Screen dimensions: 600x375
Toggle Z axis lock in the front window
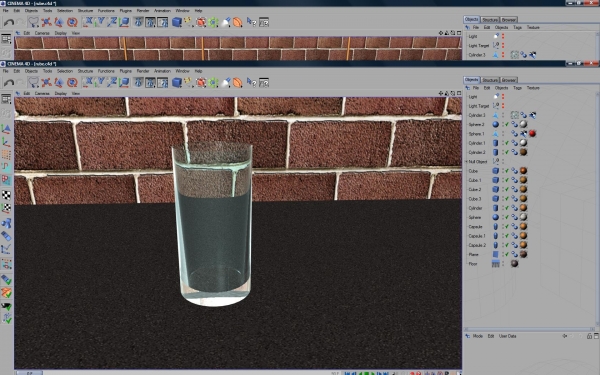(x=112, y=82)
